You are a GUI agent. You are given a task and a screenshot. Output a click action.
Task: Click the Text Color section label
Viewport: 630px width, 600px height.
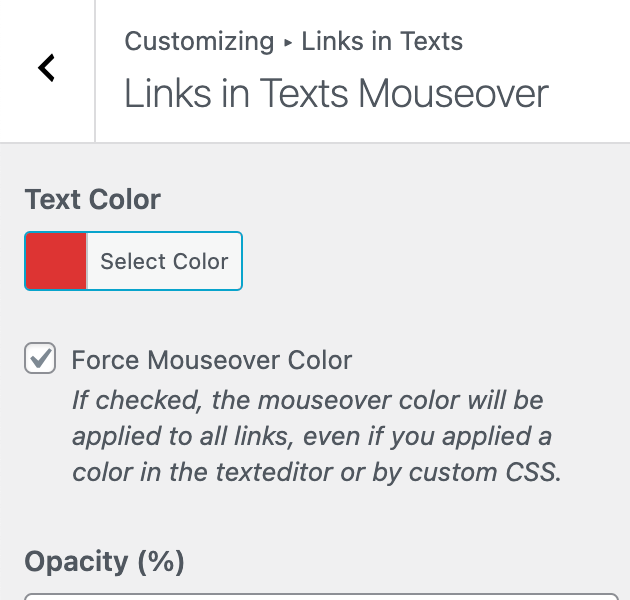coord(92,199)
